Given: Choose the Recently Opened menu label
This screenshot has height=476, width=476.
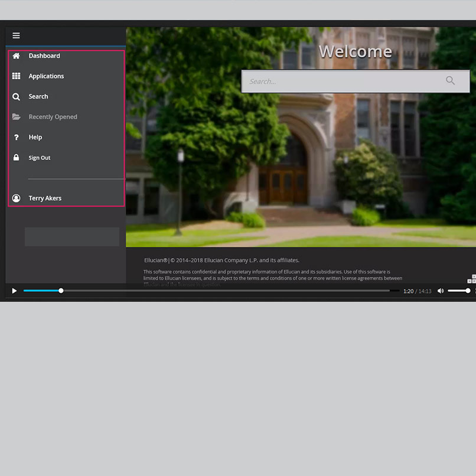Looking at the screenshot, I should point(53,117).
